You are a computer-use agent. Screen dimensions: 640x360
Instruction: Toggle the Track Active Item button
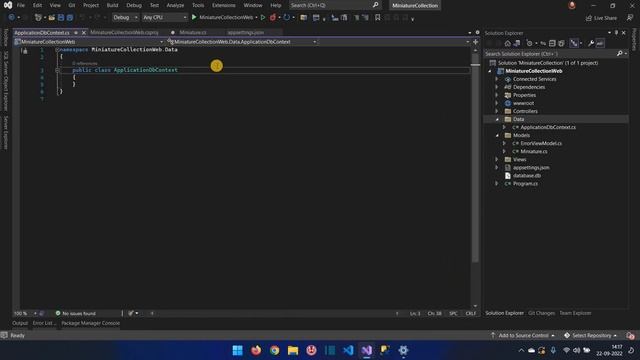(x=574, y=43)
